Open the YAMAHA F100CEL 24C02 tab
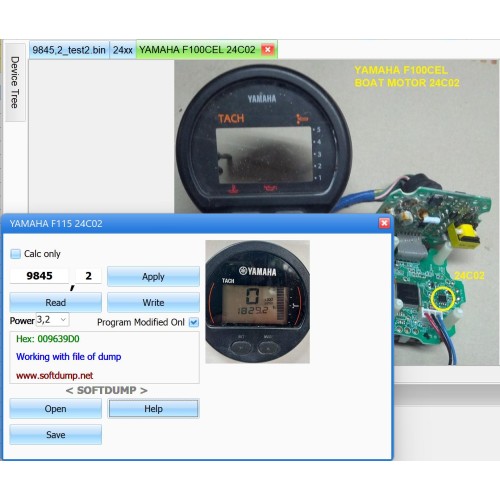 click(x=197, y=50)
